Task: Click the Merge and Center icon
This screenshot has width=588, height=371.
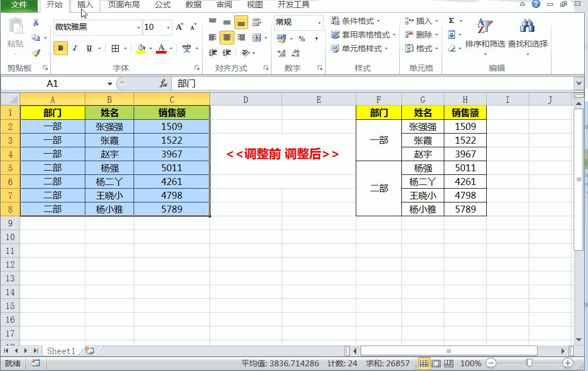Action: [256, 38]
